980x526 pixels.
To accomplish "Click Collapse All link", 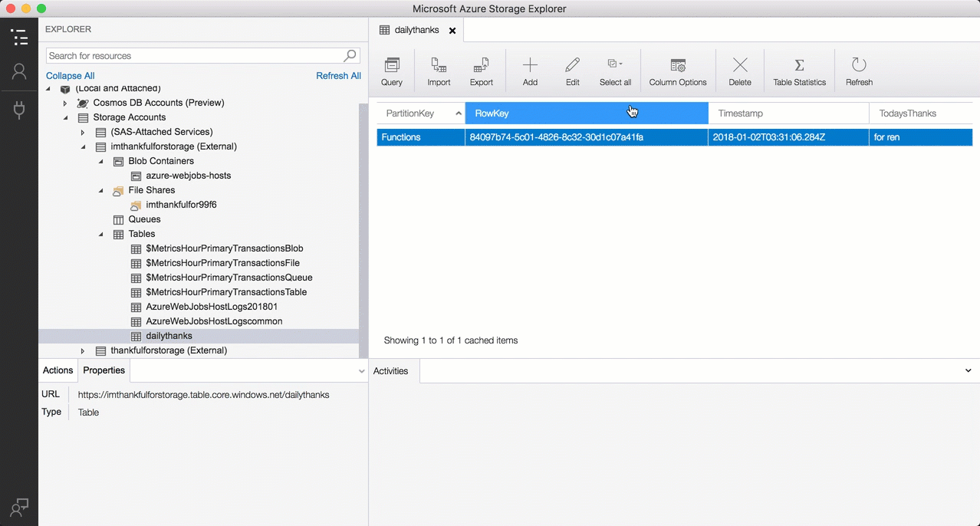I will pos(71,76).
